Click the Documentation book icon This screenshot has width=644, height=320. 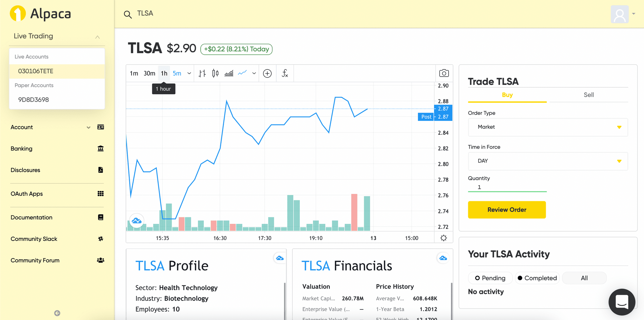click(x=100, y=217)
